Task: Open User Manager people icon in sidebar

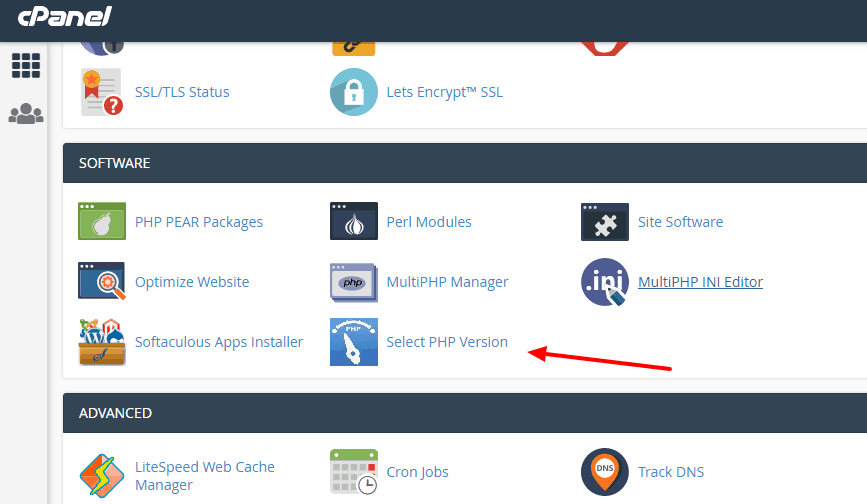Action: [26, 114]
